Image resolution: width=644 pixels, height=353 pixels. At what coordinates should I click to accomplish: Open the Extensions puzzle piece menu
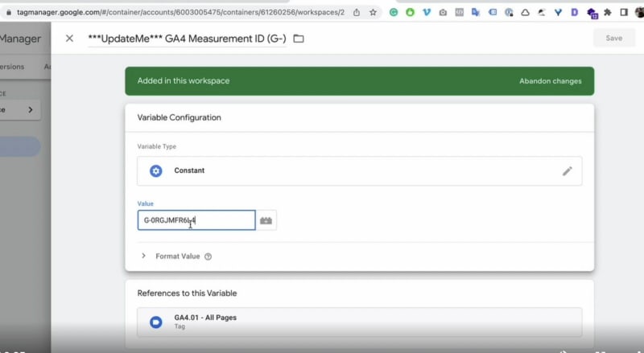tap(608, 12)
